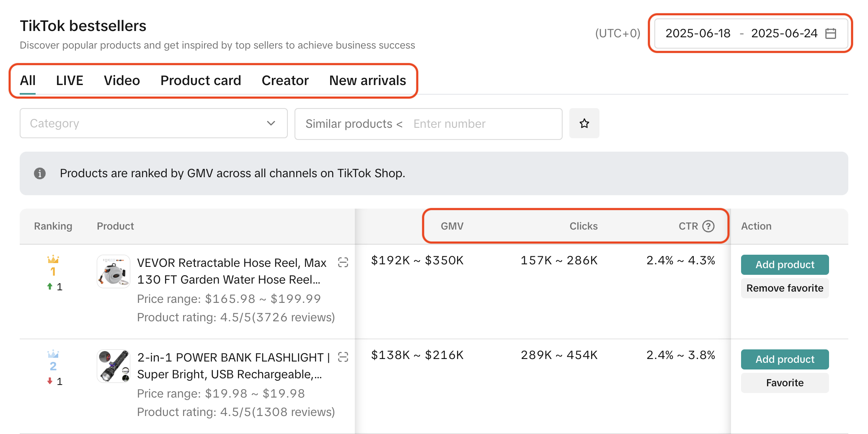The width and height of the screenshot is (868, 434).
Task: Add product for POWER BANK FLASHLIGHT
Action: (x=784, y=359)
